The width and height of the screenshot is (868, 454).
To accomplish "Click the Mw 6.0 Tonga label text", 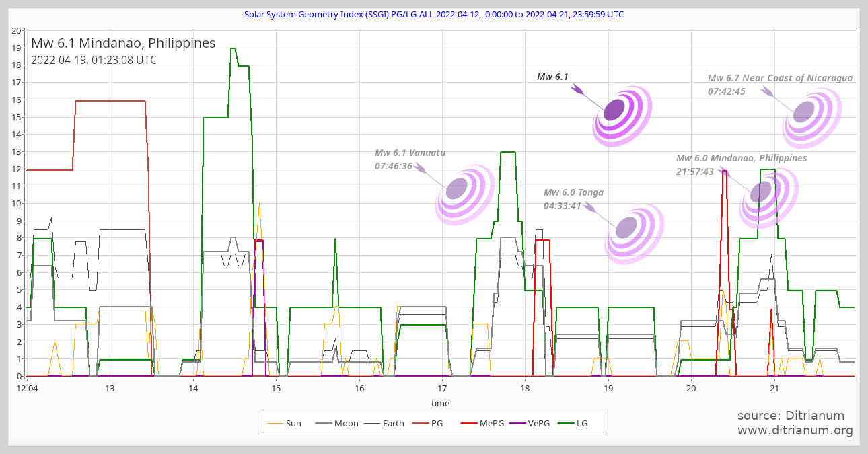I will pyautogui.click(x=573, y=192).
